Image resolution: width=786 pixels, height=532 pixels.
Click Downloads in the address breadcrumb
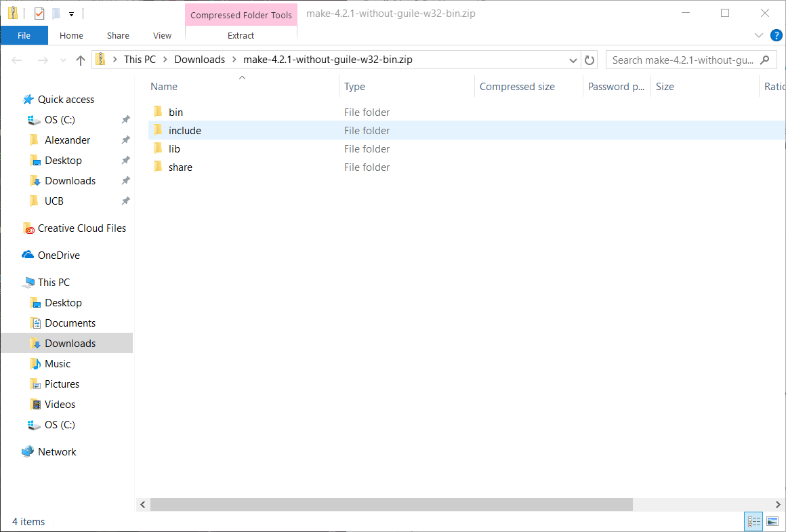click(x=199, y=60)
